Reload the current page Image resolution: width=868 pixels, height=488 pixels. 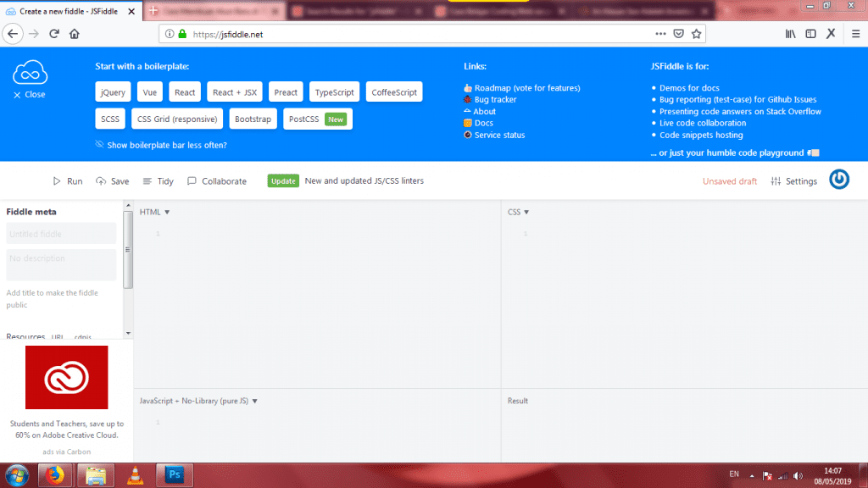pyautogui.click(x=54, y=34)
